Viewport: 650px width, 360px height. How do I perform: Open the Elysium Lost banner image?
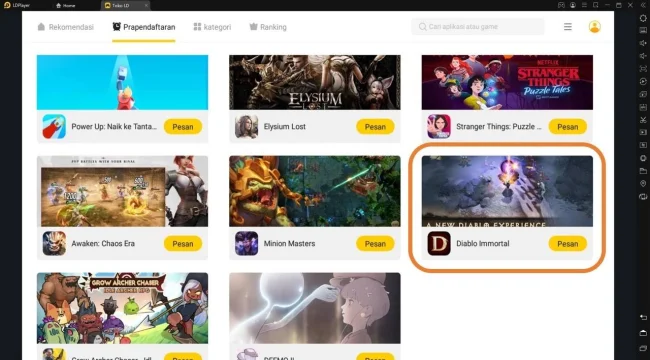click(x=315, y=83)
